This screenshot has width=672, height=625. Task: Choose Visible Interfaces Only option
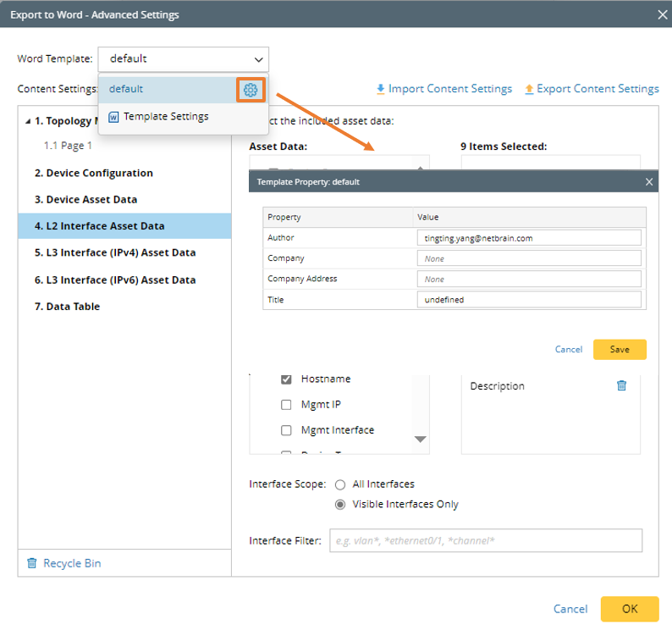point(340,505)
